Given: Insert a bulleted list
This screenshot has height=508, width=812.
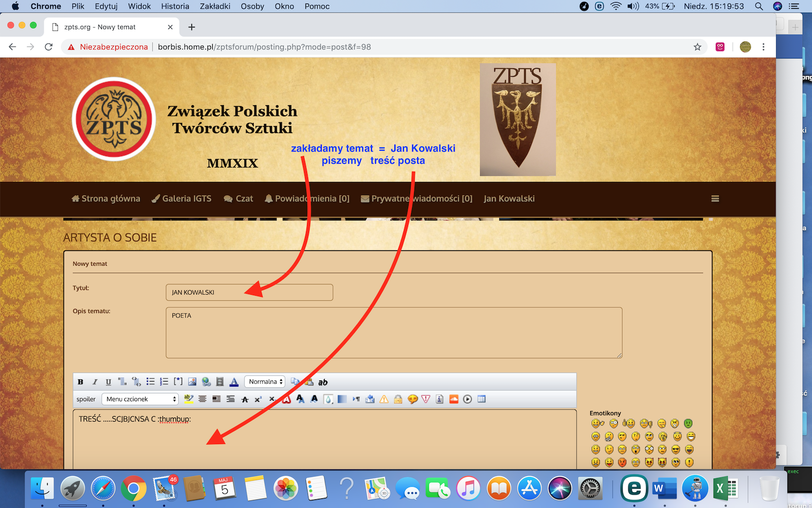Looking at the screenshot, I should (150, 382).
